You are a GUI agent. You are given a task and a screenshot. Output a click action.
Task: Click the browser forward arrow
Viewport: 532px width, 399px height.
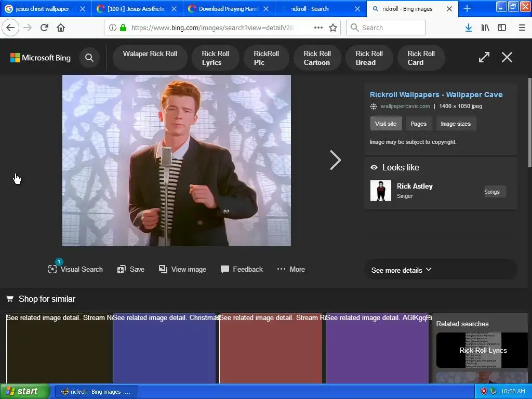(28, 28)
